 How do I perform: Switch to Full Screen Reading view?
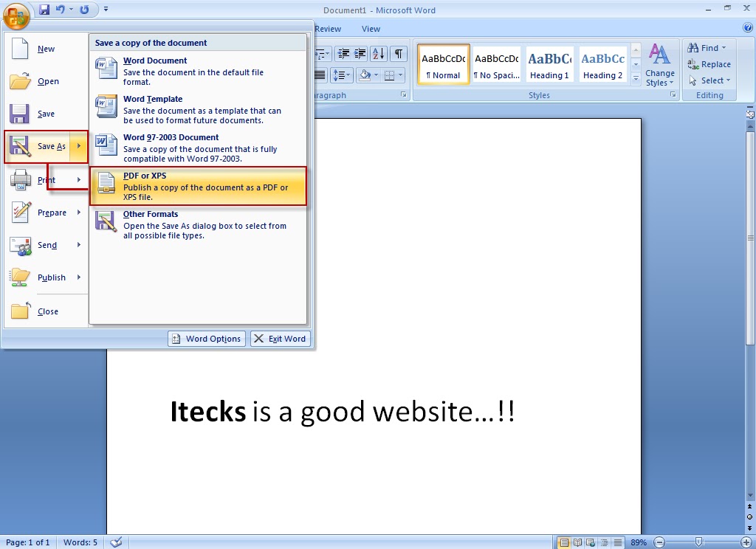click(577, 542)
